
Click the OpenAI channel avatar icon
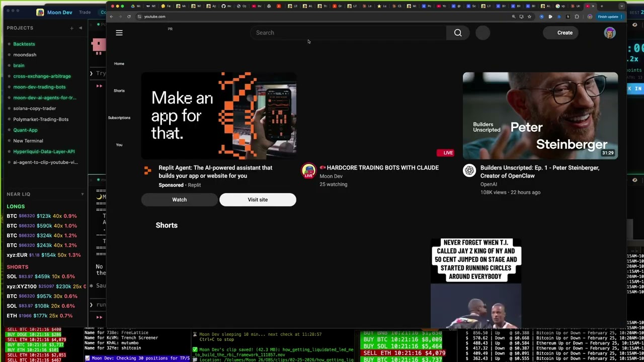[x=469, y=170]
